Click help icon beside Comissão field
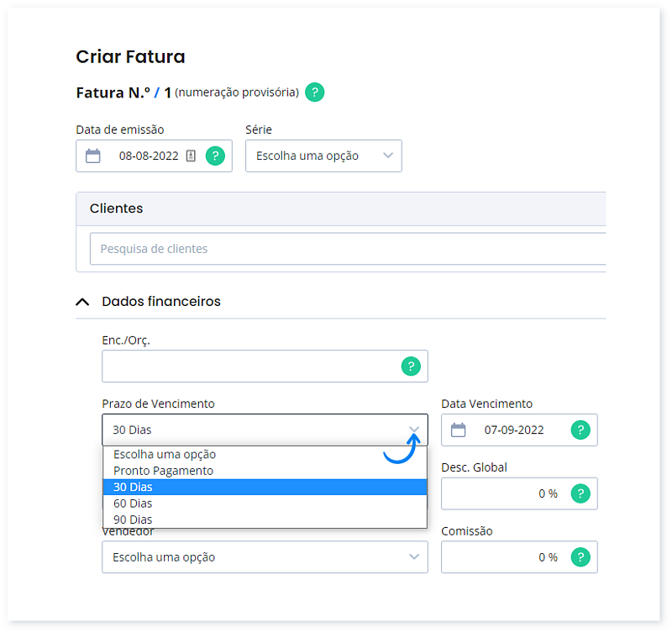 click(580, 557)
